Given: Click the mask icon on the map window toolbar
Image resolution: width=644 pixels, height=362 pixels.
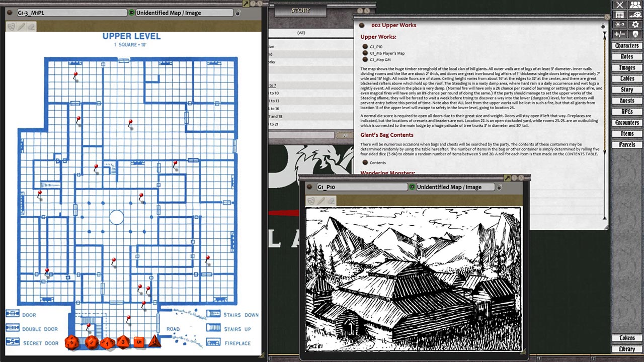Looking at the screenshot, I should [11, 27].
